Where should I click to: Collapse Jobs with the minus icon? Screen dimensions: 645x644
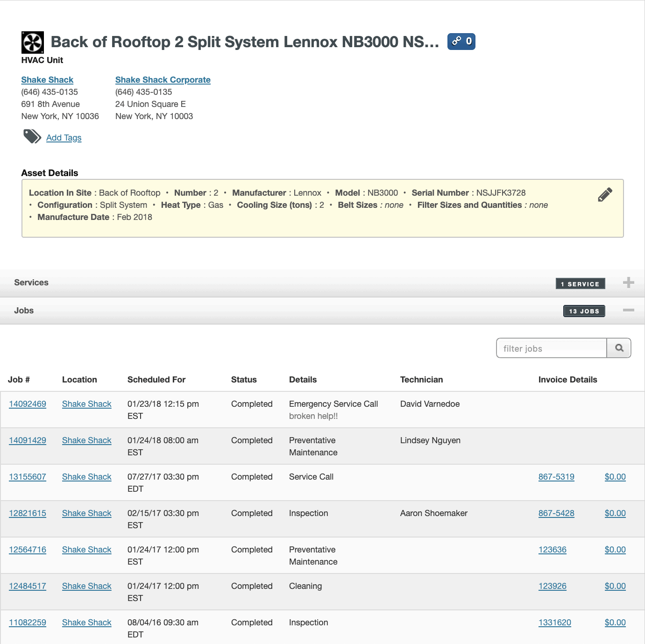click(x=629, y=311)
